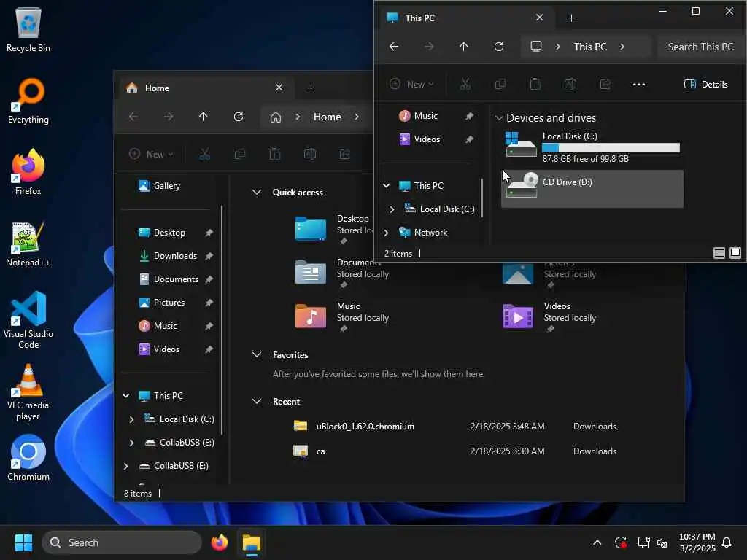The image size is (747, 560).
Task: Click Paste icon in Home window toolbar
Action: click(275, 155)
